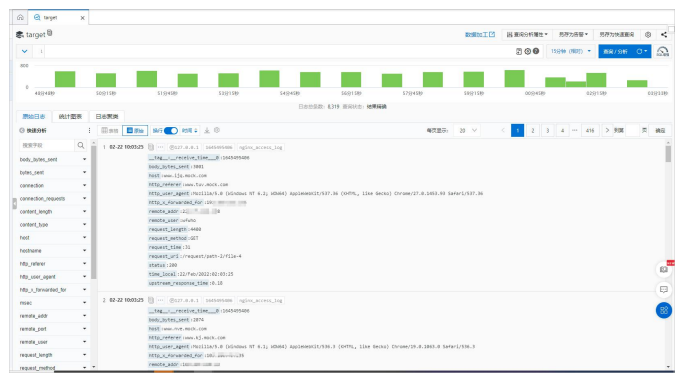Open the log clustering tab
684x382 pixels.
[107, 116]
